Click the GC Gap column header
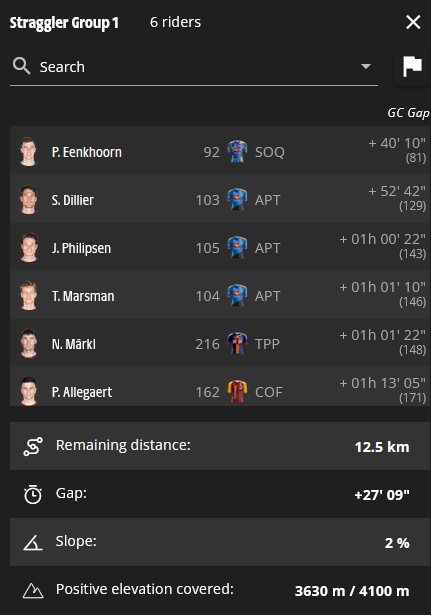The width and height of the screenshot is (431, 615). 409,113
